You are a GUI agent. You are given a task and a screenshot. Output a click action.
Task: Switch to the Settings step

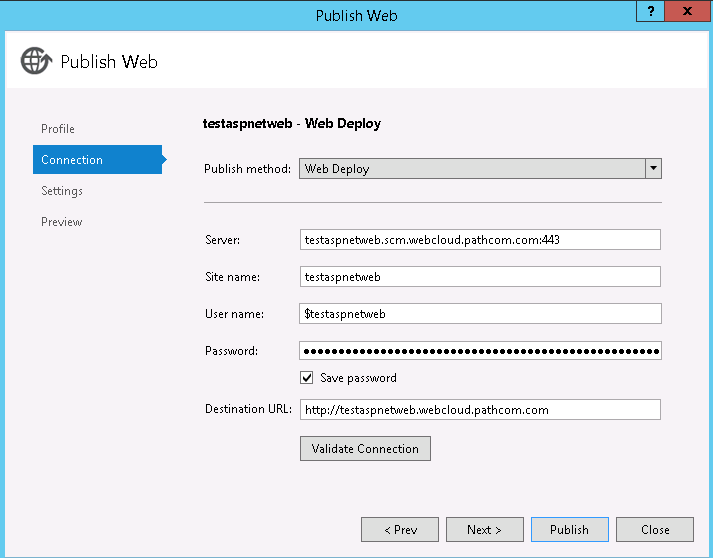[x=62, y=191]
